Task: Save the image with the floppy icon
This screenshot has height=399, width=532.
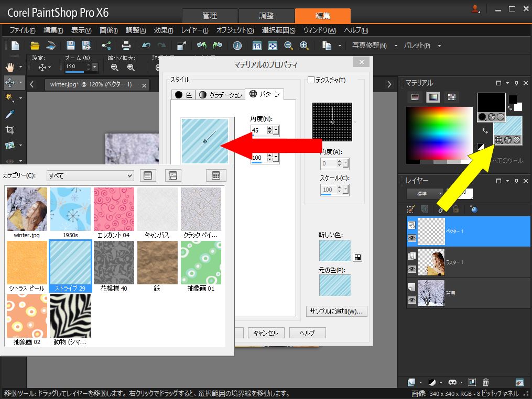Action: (x=70, y=46)
